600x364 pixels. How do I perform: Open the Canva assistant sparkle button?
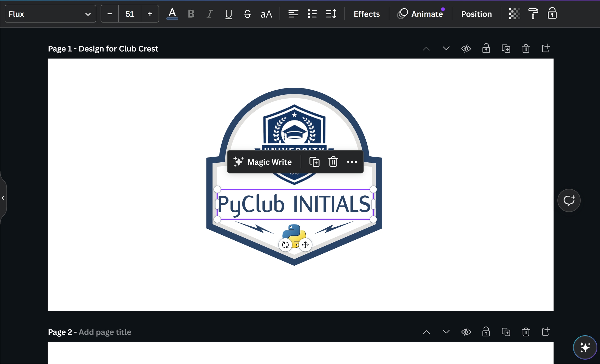coord(585,347)
